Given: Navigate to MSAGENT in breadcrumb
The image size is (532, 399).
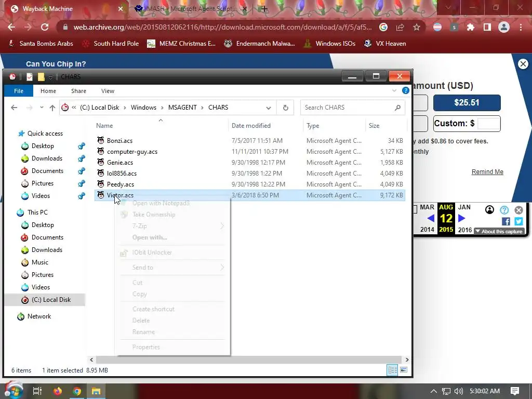Looking at the screenshot, I should click(182, 108).
